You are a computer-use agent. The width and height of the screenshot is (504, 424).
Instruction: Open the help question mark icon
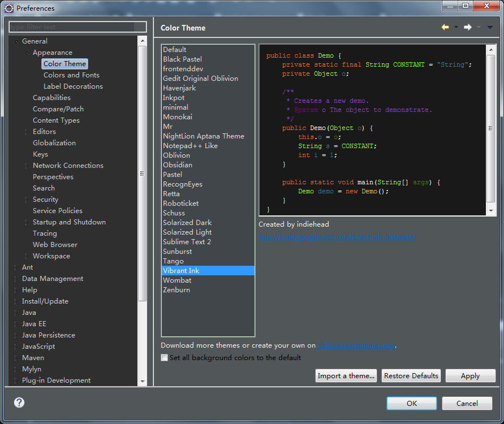click(19, 403)
